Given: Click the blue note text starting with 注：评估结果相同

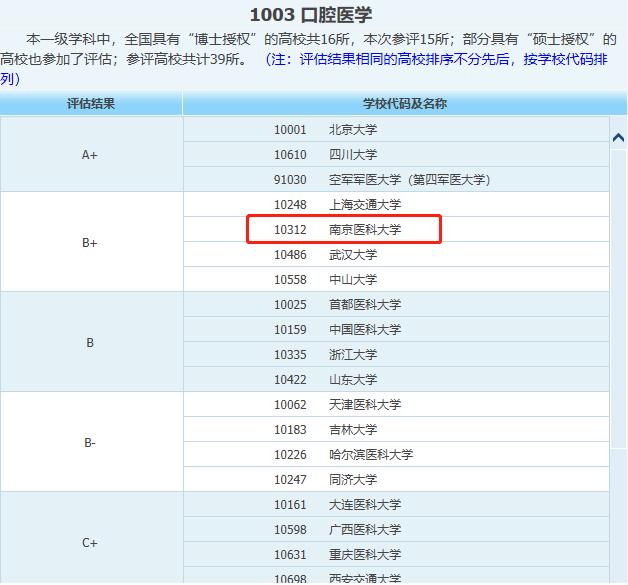Looking at the screenshot, I should 304,69.
